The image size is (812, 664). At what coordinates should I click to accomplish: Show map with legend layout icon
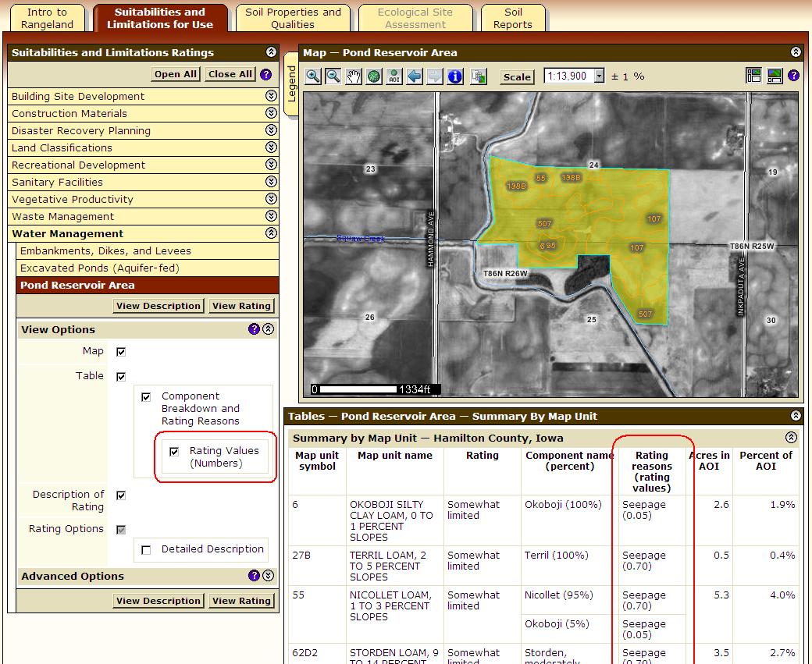(753, 76)
